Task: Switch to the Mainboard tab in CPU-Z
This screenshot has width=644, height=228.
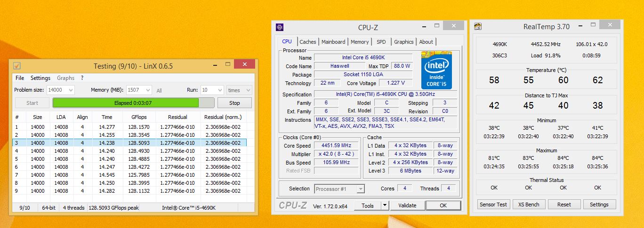Action: point(333,42)
